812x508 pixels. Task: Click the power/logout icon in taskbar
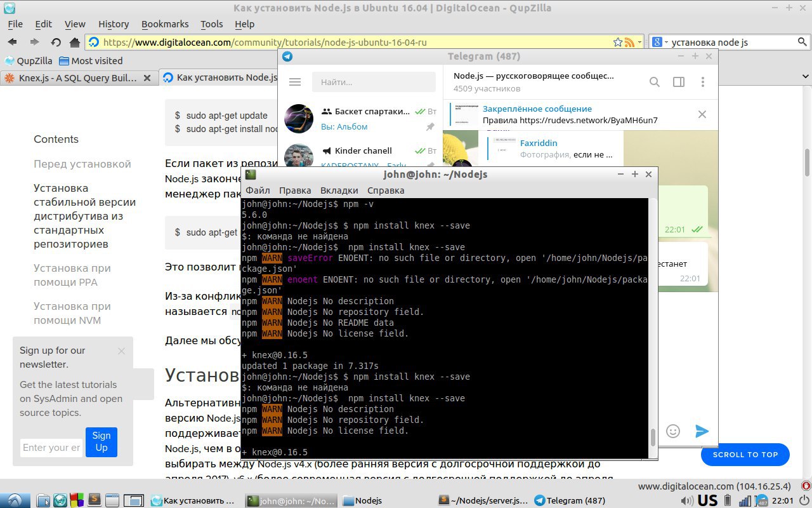click(x=804, y=500)
